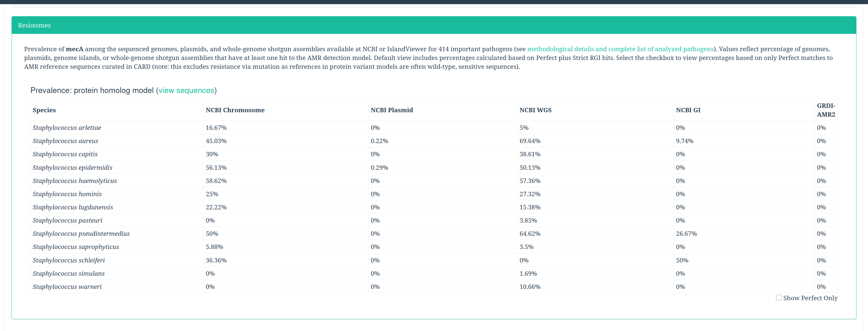Click the NCBI Chromosome column header

click(x=235, y=110)
